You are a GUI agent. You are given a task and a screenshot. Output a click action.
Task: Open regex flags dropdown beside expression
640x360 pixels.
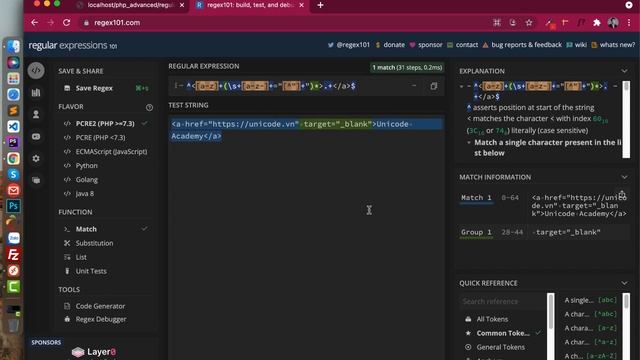click(414, 86)
